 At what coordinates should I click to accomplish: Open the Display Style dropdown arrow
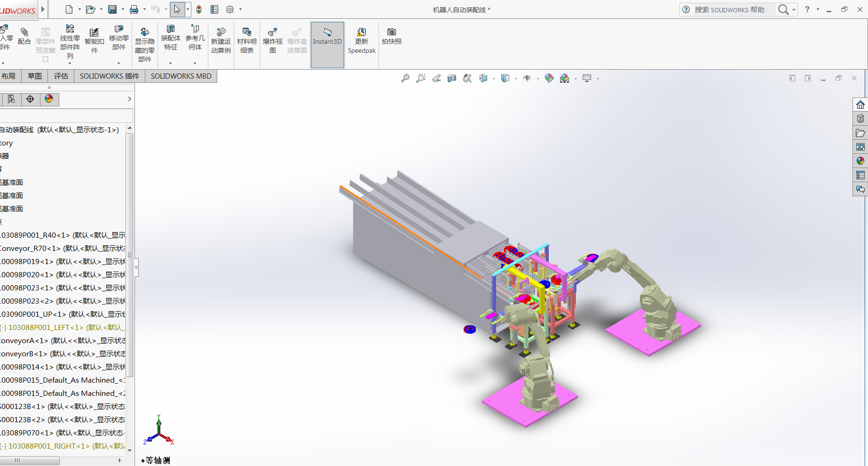point(516,79)
